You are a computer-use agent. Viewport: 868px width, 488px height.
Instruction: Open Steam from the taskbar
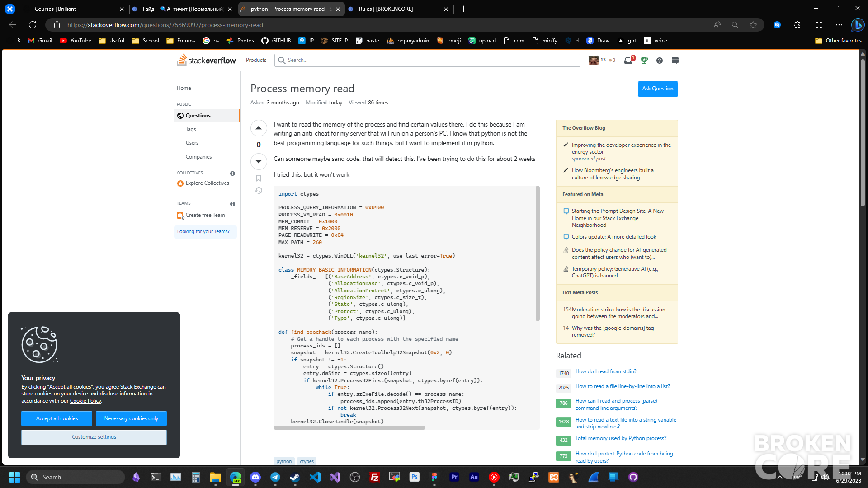pyautogui.click(x=295, y=477)
